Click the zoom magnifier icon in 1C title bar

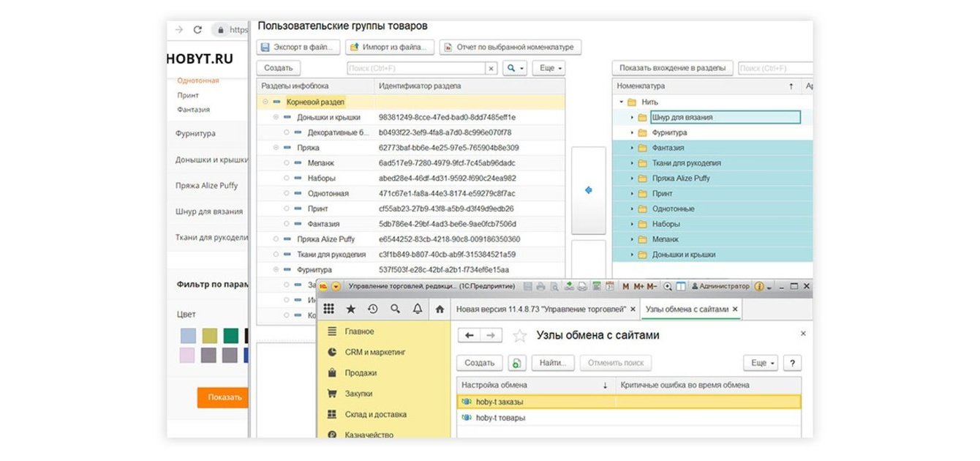click(x=668, y=286)
